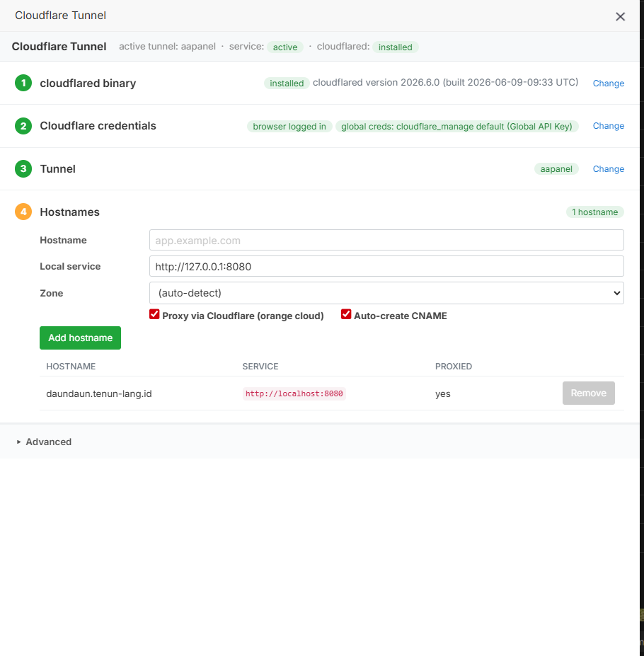Click the proxied 'yes' cell
The width and height of the screenshot is (644, 656).
443,394
